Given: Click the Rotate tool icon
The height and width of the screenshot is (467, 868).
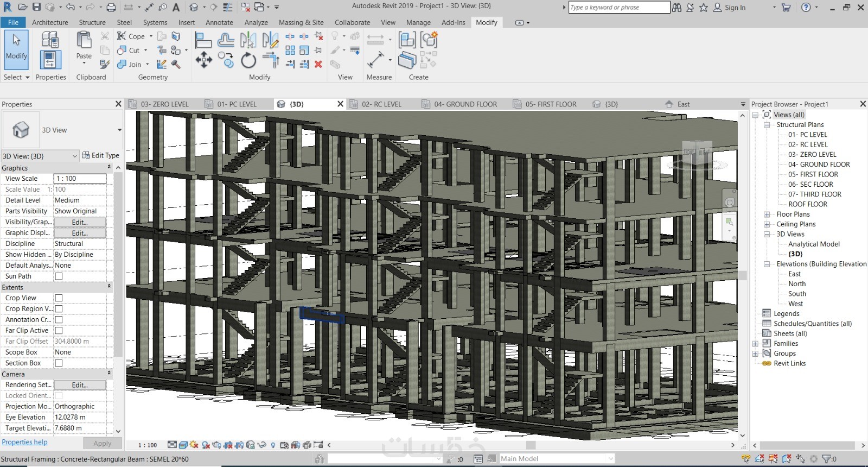Looking at the screenshot, I should (x=248, y=60).
